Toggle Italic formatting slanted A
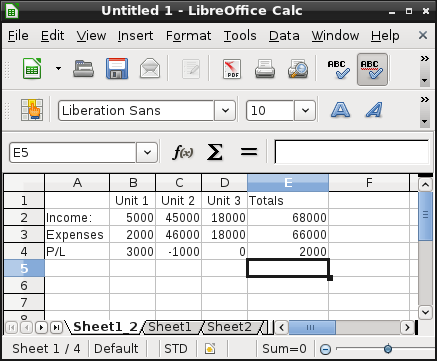Viewport: 437px width, 361px height. click(x=374, y=110)
